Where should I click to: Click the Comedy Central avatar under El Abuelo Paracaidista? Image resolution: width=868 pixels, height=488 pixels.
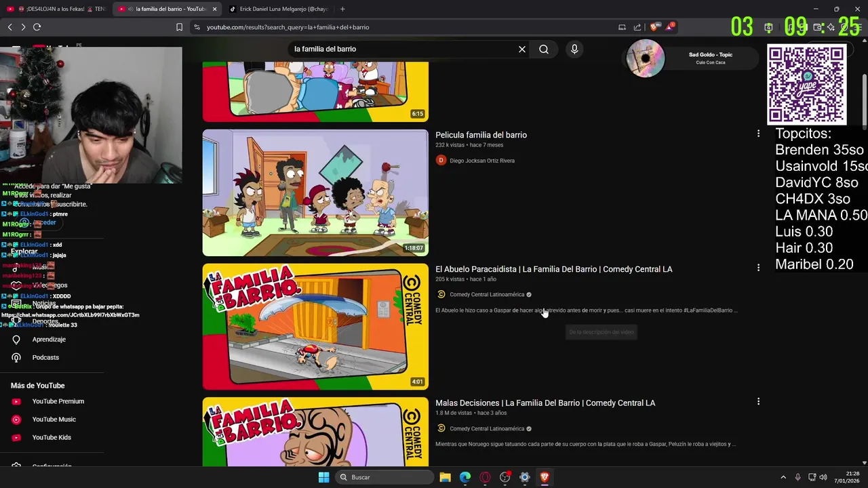coord(441,294)
